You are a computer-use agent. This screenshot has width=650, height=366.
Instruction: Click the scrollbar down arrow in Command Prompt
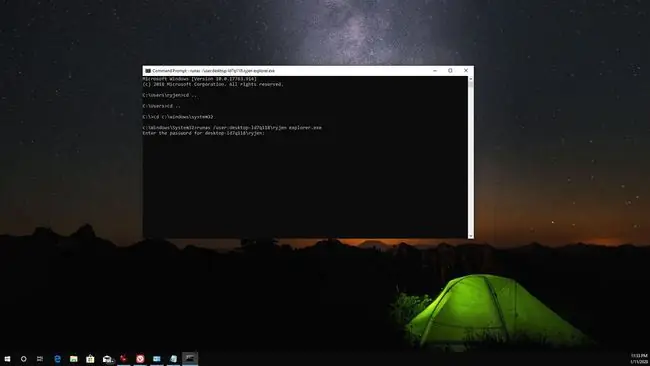click(471, 236)
